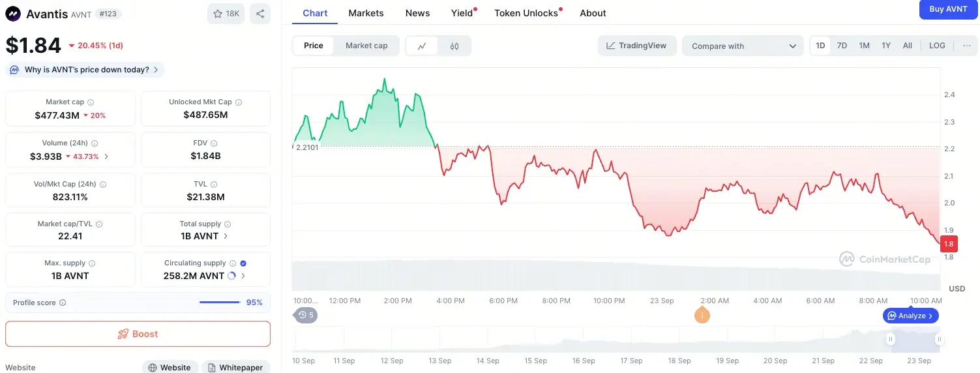Image resolution: width=980 pixels, height=373 pixels.
Task: Click Unlocked Mkt Cap info icon
Action: [x=239, y=102]
